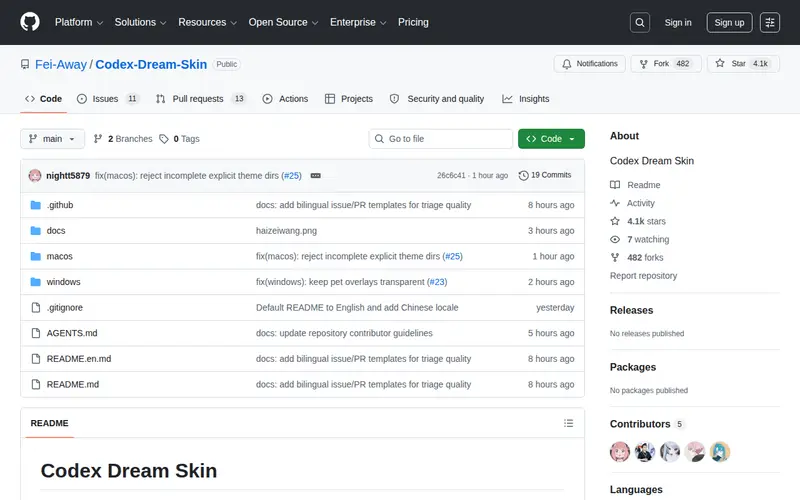The height and width of the screenshot is (500, 800).
Task: Open the Insights tab
Action: (526, 99)
